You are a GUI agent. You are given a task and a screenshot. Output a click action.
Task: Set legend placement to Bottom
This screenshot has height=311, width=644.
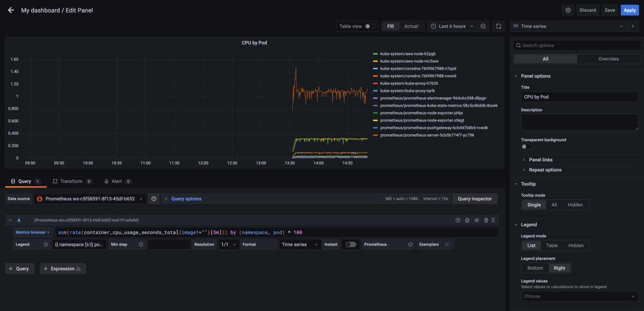[x=535, y=268]
